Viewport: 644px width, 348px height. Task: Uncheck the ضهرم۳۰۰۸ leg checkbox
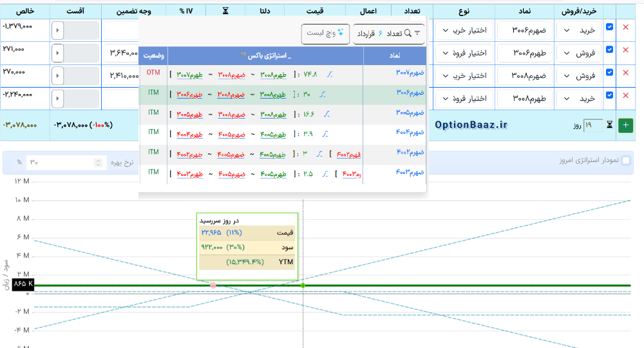click(x=609, y=72)
